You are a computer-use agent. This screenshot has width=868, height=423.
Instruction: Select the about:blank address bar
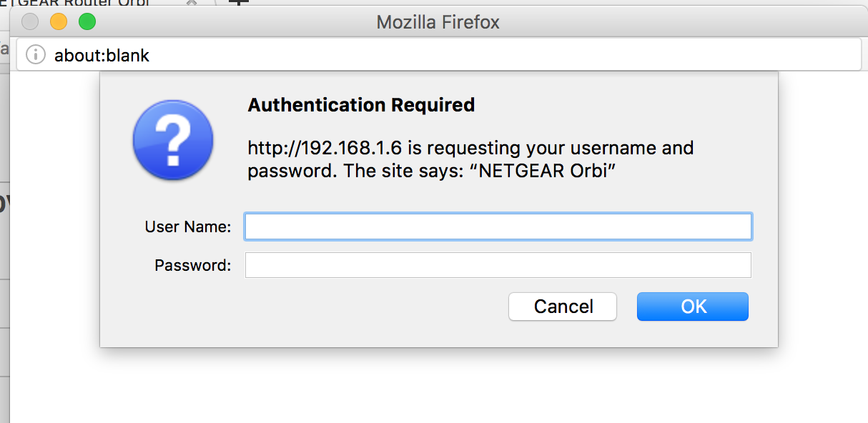click(429, 55)
